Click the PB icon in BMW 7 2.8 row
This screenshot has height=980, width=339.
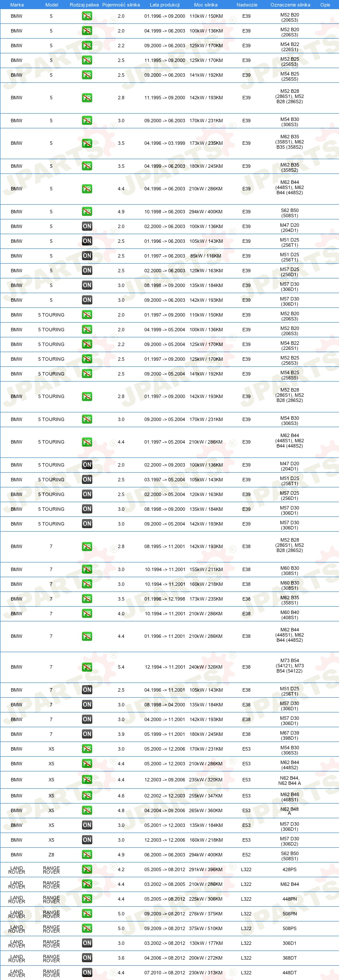[x=87, y=547]
